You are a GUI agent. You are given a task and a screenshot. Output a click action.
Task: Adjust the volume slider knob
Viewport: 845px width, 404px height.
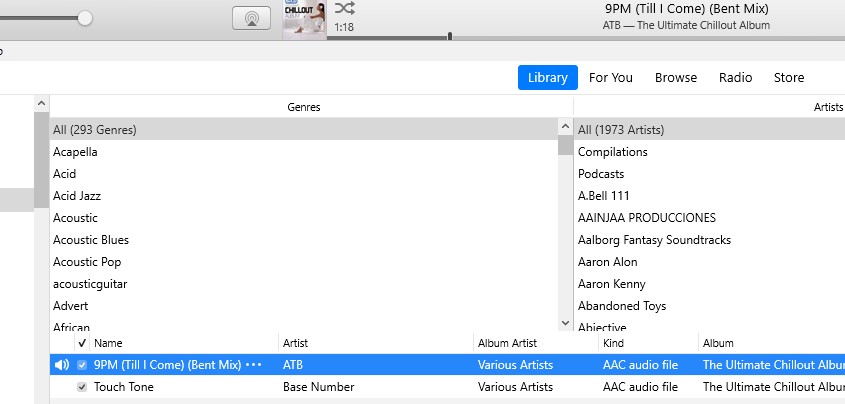85,18
